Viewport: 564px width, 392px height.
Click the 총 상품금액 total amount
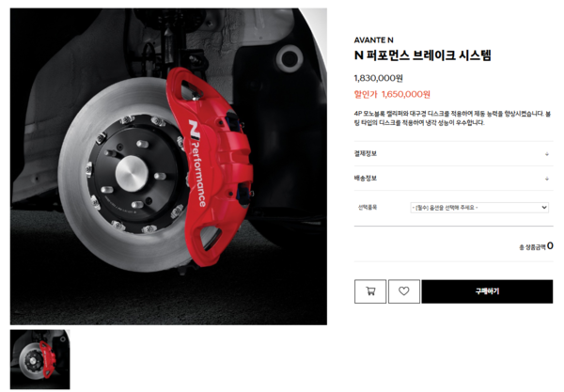coord(536,246)
